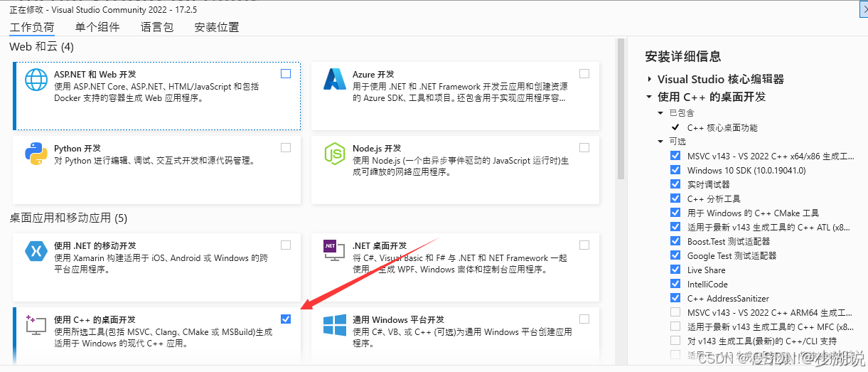
Task: Uncheck the Boost.Test 测试适配器 option
Action: [x=675, y=241]
